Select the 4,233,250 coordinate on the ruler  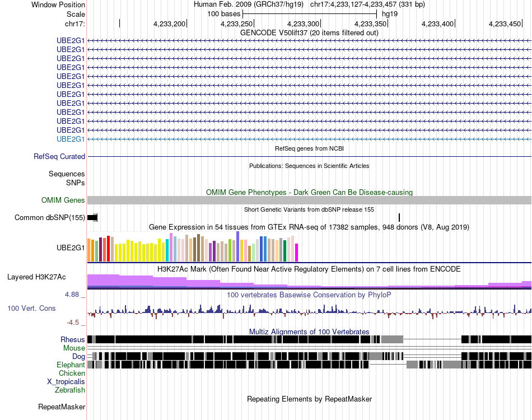pos(236,24)
